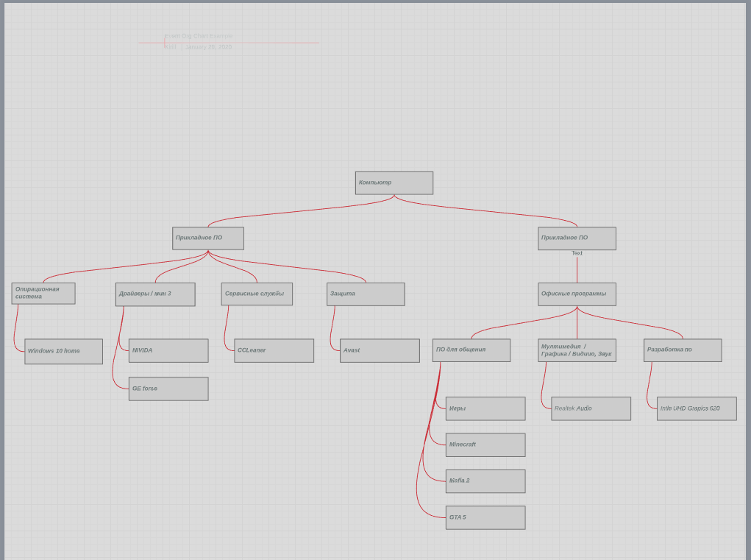This screenshot has height=560, width=751.
Task: Select the Сервисные службы node
Action: click(x=257, y=294)
